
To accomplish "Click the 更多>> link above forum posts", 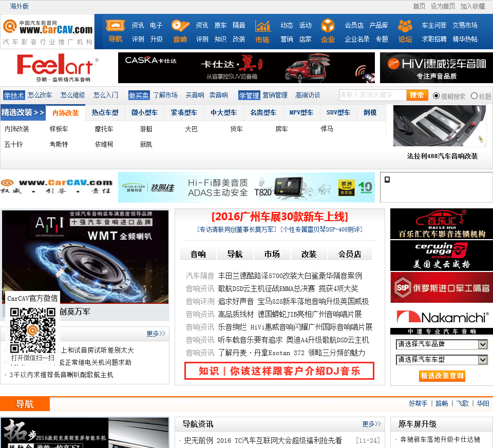I will point(156,334).
